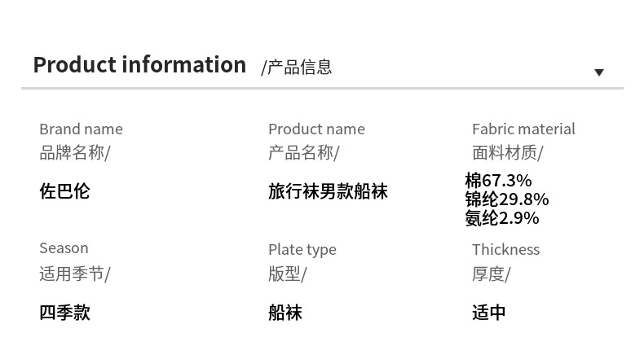644x359 pixels.
Task: Select the Brand name label
Action: click(81, 129)
